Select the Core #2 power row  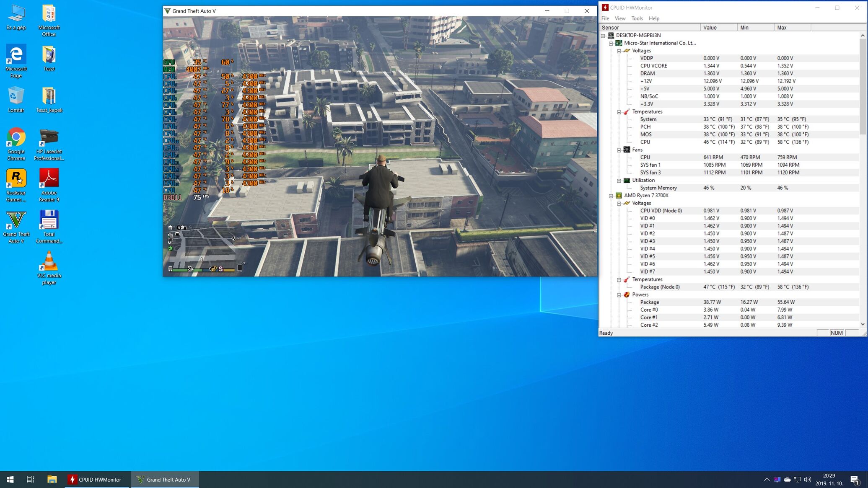click(x=729, y=325)
